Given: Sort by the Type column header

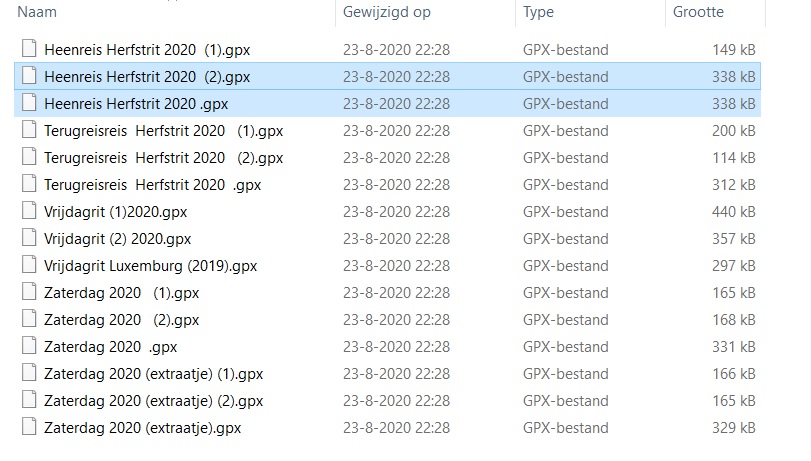Looking at the screenshot, I should 538,12.
